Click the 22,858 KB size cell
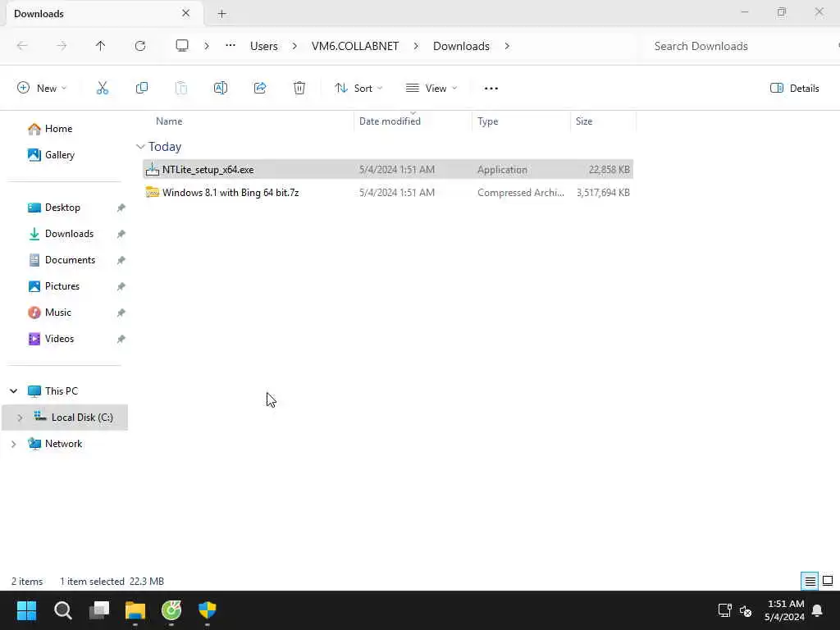Viewport: 840px width, 630px height. pos(609,170)
